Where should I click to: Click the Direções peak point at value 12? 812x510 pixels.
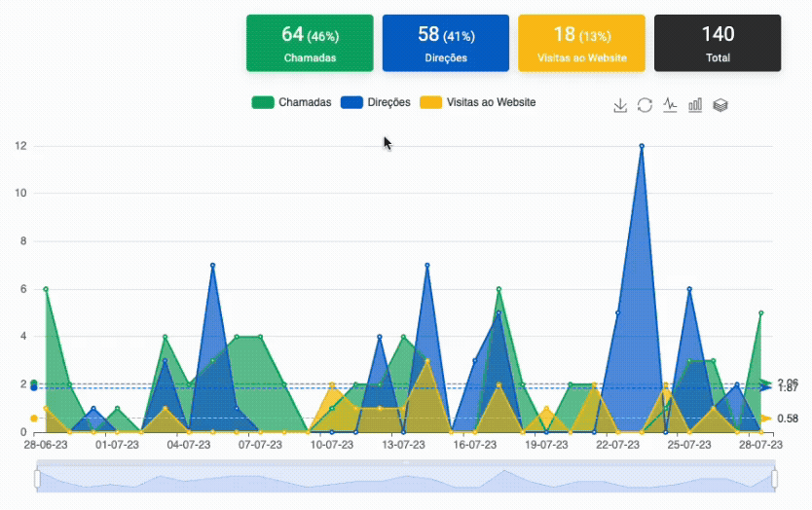pos(642,146)
